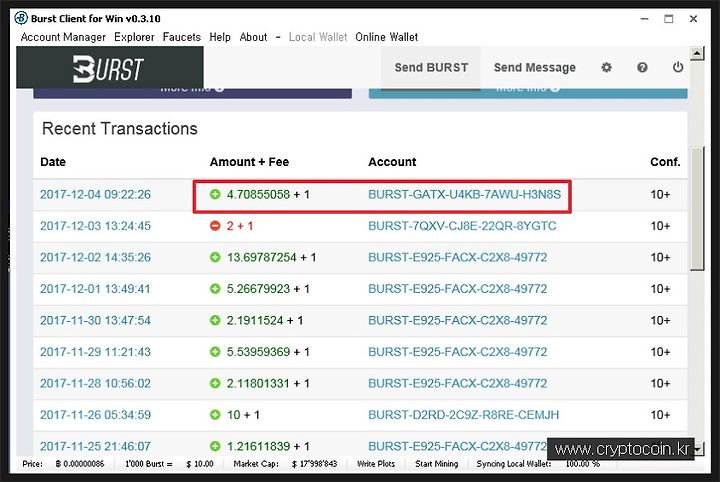Minimize the Burst Client window
720x482 pixels.
coord(645,19)
